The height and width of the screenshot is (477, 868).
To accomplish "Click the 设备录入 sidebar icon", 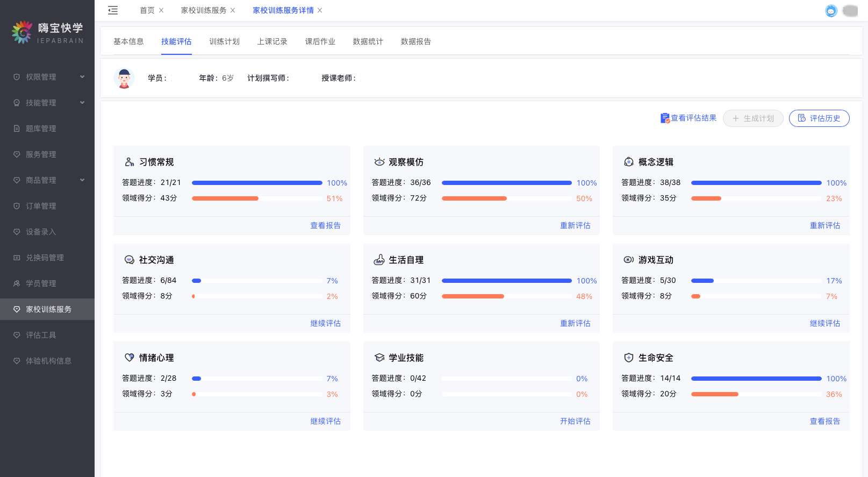I will (17, 232).
